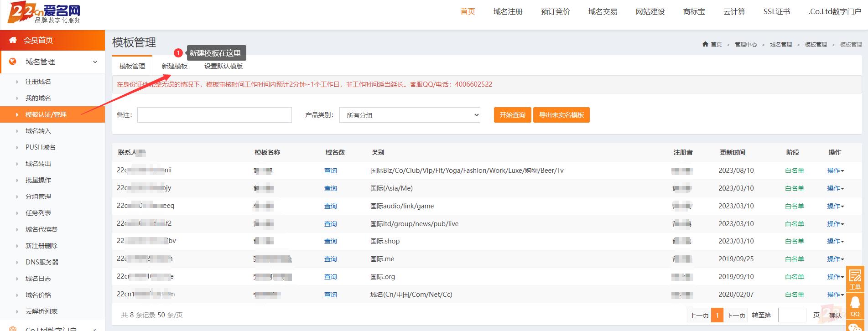Screen dimensions: 868x331
Task: Click the 域名管理 globe icon in sidebar
Action: pyautogui.click(x=13, y=62)
